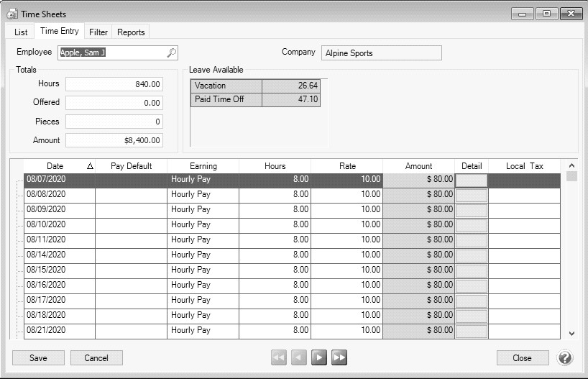Click the Time Sheets window title icon
Screen dimensions: 588x379
[12, 14]
